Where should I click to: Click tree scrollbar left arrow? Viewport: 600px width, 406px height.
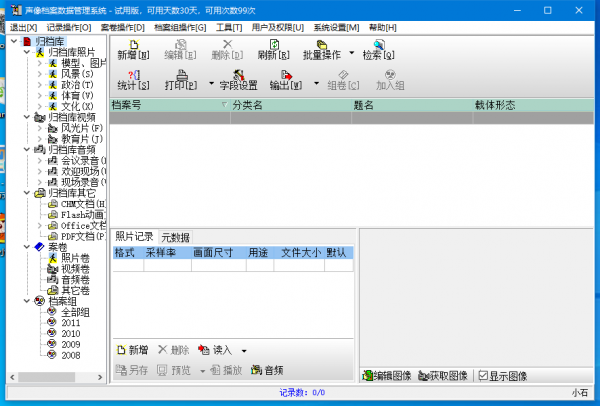[x=12, y=377]
